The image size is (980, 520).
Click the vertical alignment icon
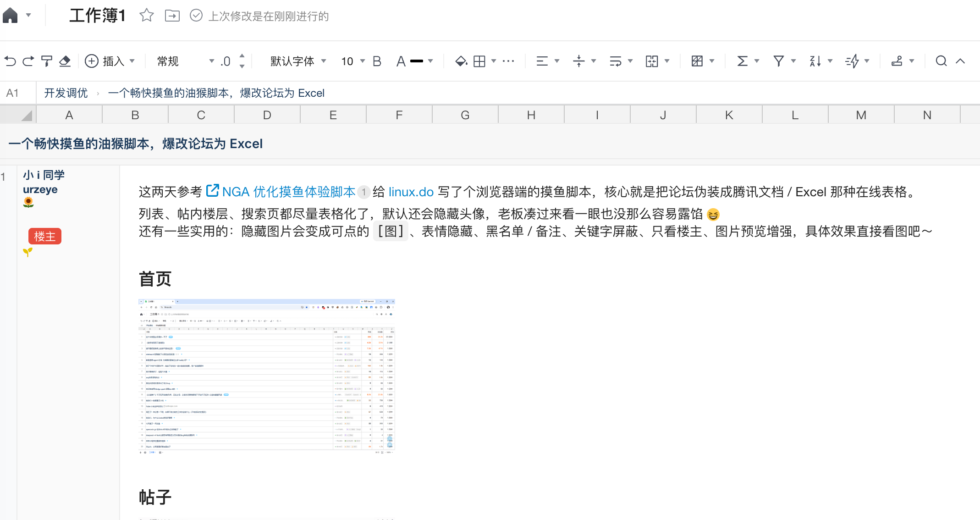[579, 61]
